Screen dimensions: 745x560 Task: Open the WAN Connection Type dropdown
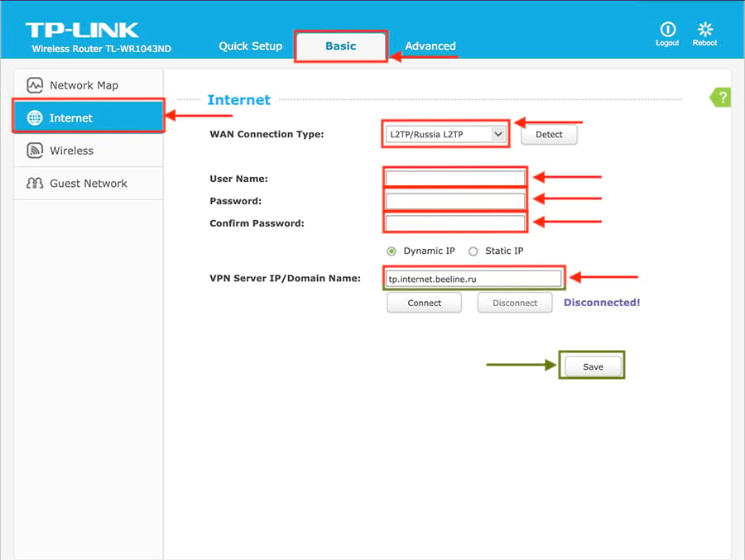[445, 135]
